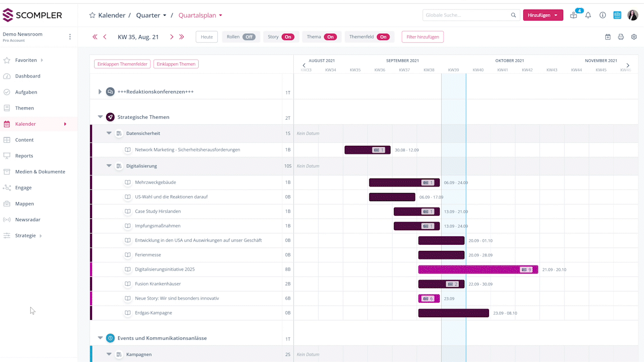The width and height of the screenshot is (644, 362).
Task: Click into the Globale Suche field
Action: (466, 15)
